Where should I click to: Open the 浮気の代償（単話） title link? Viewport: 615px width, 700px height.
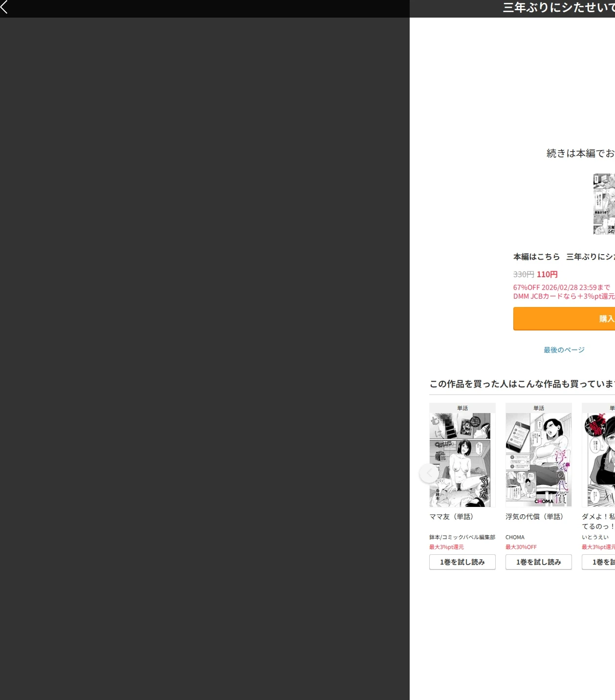pyautogui.click(x=535, y=517)
